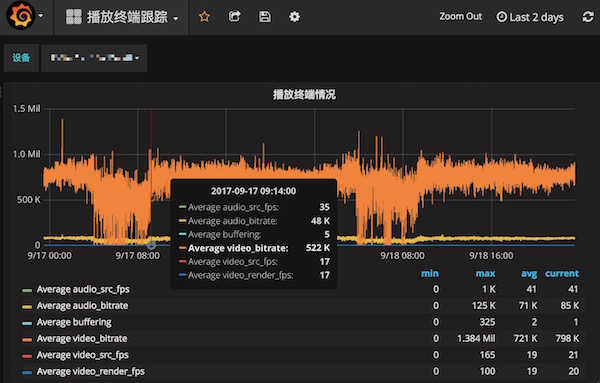
Task: Save the dashboard with disk icon
Action: [265, 17]
